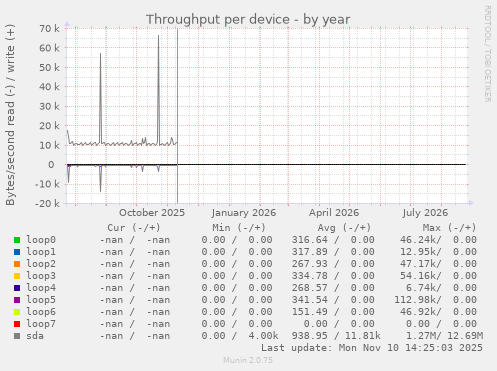This screenshot has width=497, height=371.
Task: Click the loop3 average value '334.78'
Action: pos(310,276)
